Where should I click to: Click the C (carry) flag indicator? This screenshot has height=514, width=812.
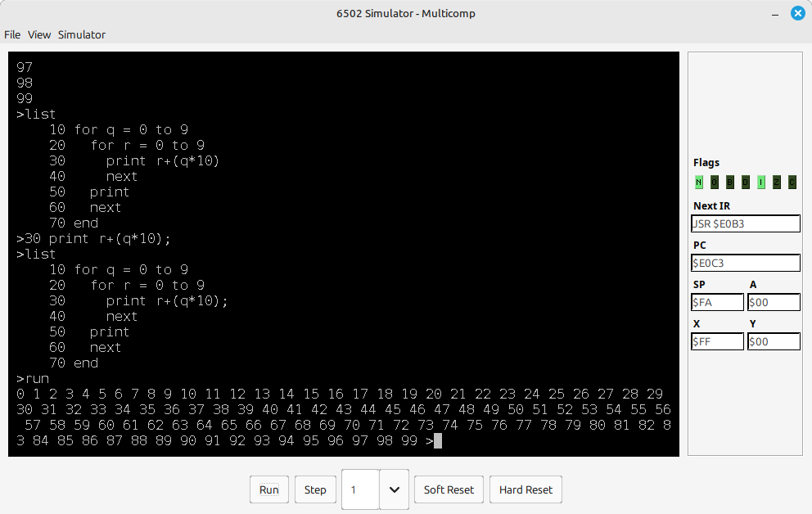click(792, 183)
